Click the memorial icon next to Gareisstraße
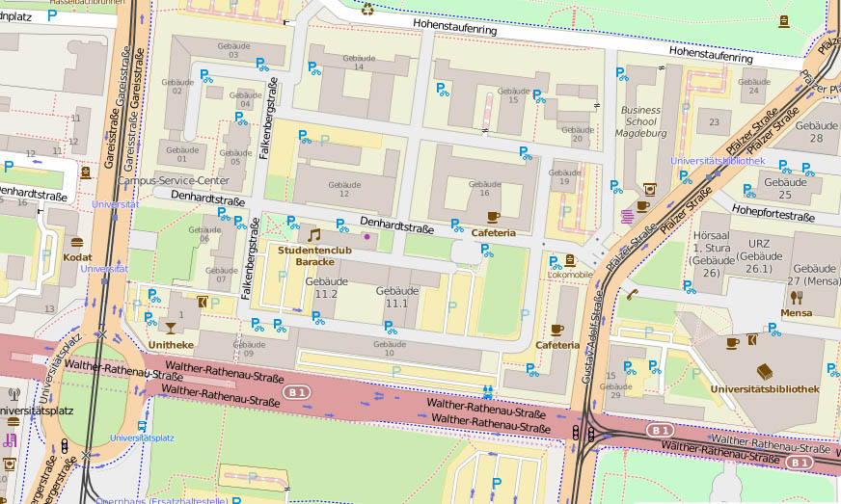This screenshot has width=841, height=504. 85,172
